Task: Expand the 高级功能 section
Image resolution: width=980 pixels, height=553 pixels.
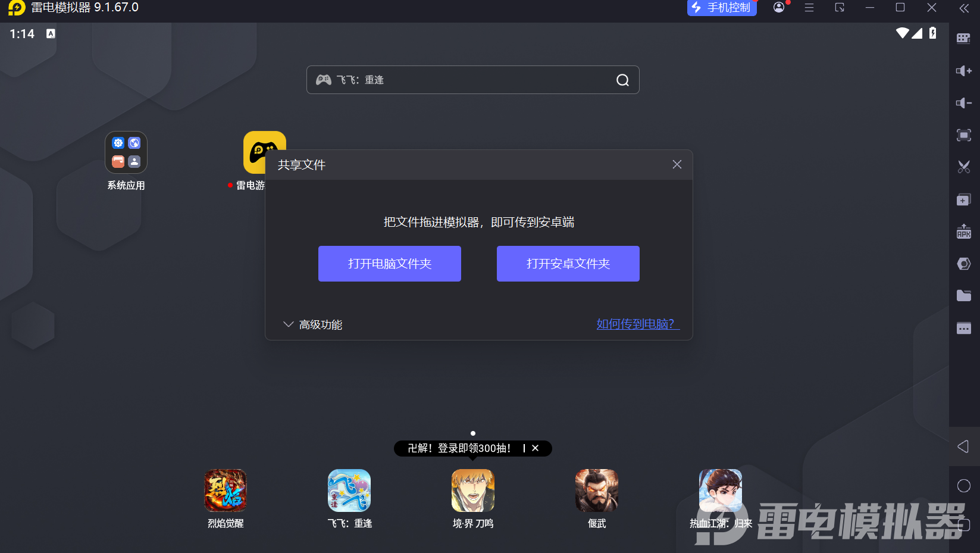Action: point(312,324)
